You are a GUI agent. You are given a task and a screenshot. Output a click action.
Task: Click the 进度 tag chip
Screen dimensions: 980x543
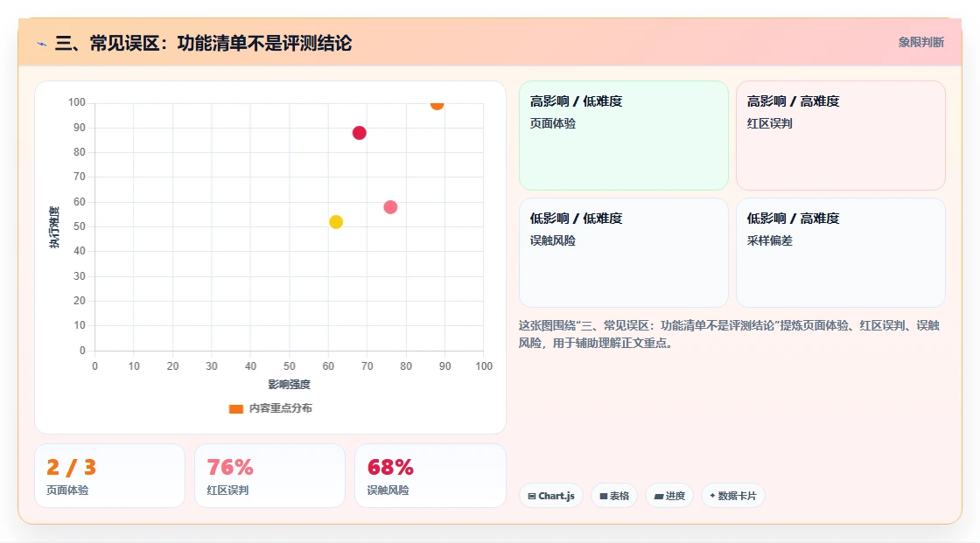pos(669,496)
